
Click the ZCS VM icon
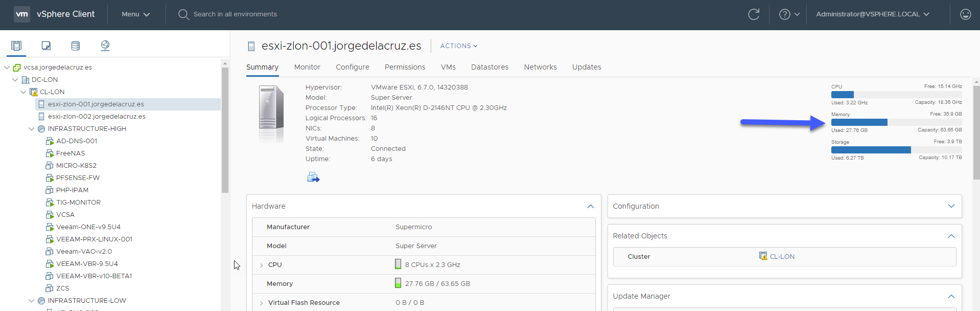[x=50, y=288]
